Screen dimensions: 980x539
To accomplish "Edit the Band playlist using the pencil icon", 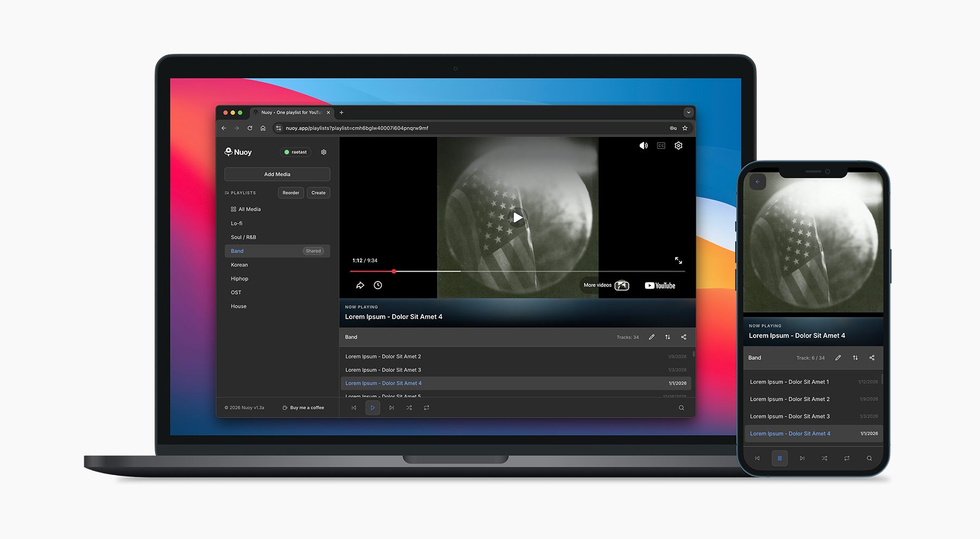I will 652,337.
